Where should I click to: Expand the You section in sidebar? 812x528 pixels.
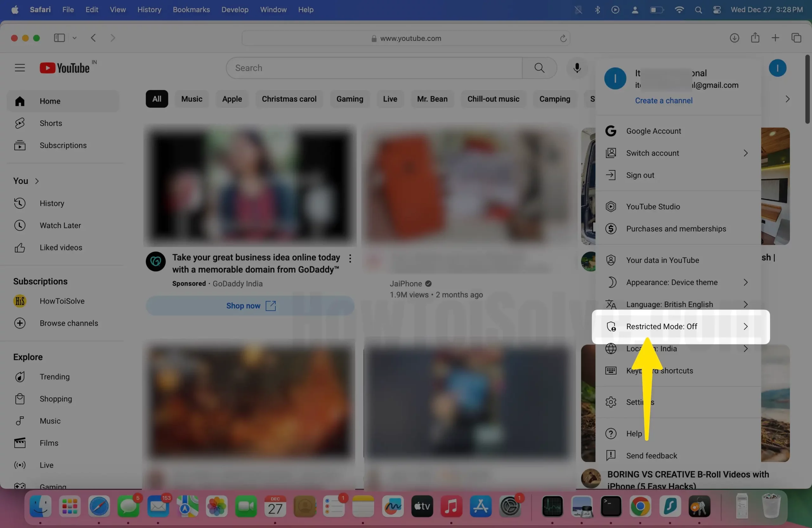pyautogui.click(x=26, y=181)
